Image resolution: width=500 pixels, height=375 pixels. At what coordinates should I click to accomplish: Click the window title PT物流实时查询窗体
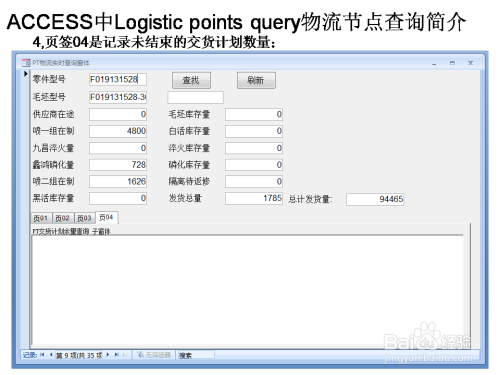coord(61,63)
